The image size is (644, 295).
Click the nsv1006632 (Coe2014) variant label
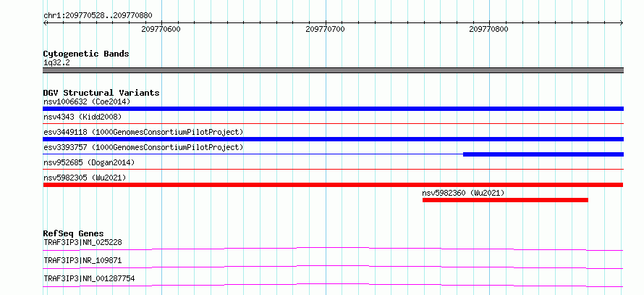click(87, 101)
